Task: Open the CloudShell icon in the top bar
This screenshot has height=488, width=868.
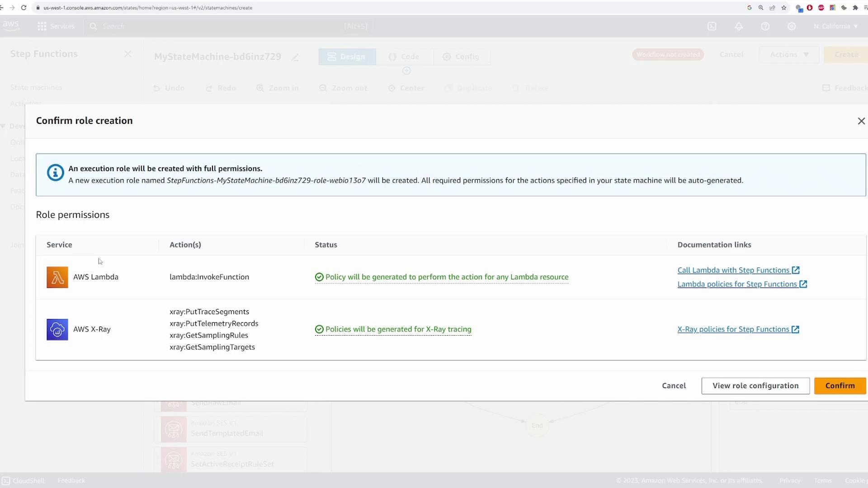Action: 712,26
